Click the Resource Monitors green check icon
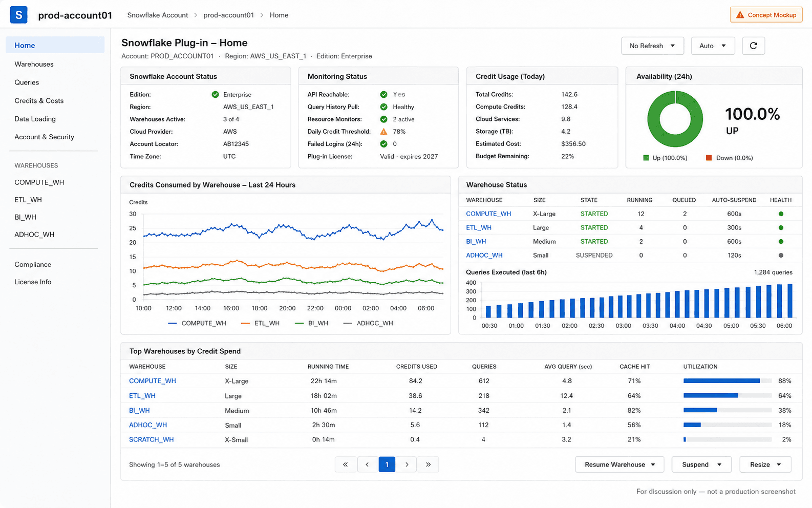The width and height of the screenshot is (812, 508). 383,119
